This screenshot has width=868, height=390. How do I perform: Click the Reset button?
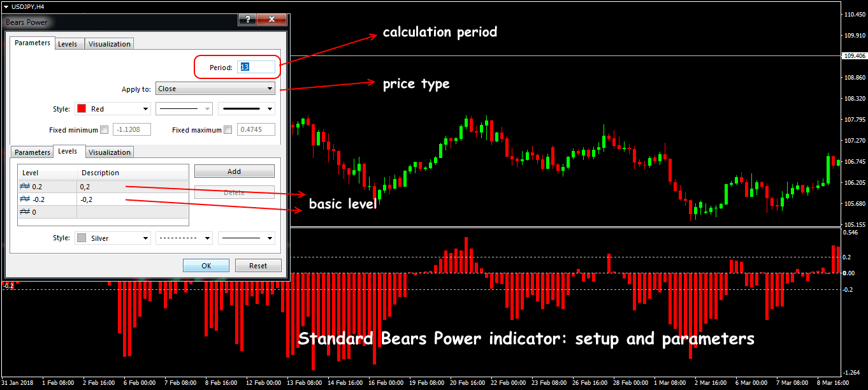258,265
